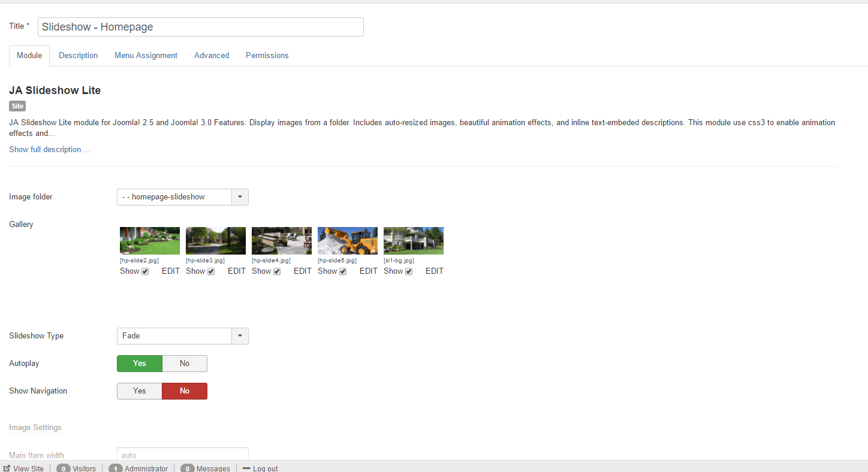
Task: Click the 'Slideshow Type' field label
Action: click(36, 336)
